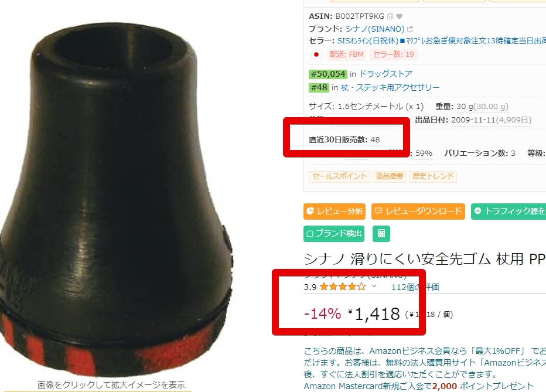Viewport: 546px width, 392px height.
Task: Click the Japan flag icon
Action: (316, 54)
